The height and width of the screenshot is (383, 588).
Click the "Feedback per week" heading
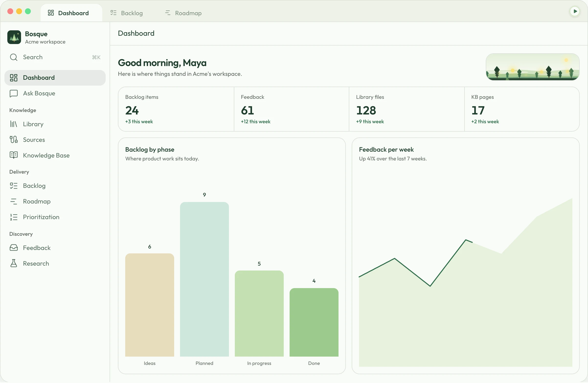tap(386, 150)
